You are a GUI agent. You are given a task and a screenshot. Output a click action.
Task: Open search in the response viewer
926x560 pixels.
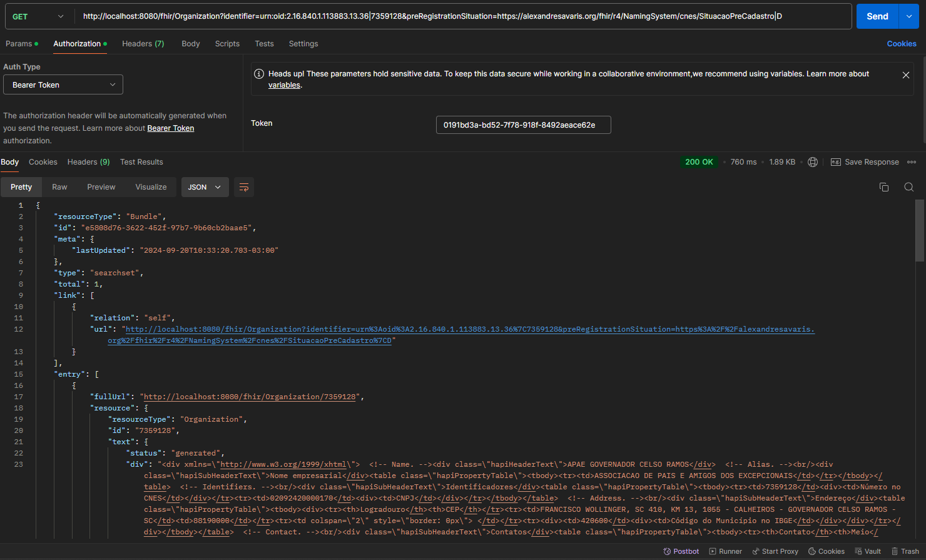(908, 187)
